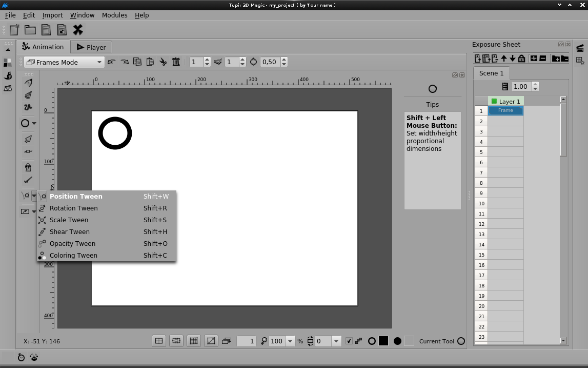The width and height of the screenshot is (588, 368).
Task: Click the Open Project folder icon
Action: click(x=30, y=30)
